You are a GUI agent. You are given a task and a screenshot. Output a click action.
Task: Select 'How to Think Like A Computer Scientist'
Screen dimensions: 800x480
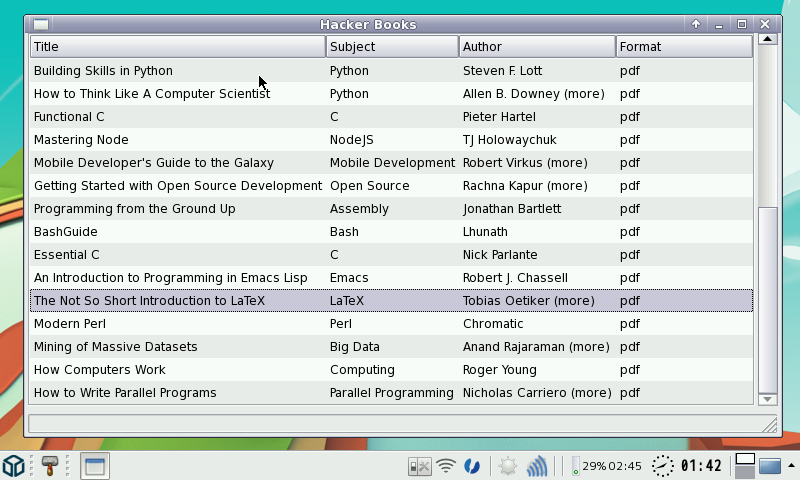tap(391, 94)
